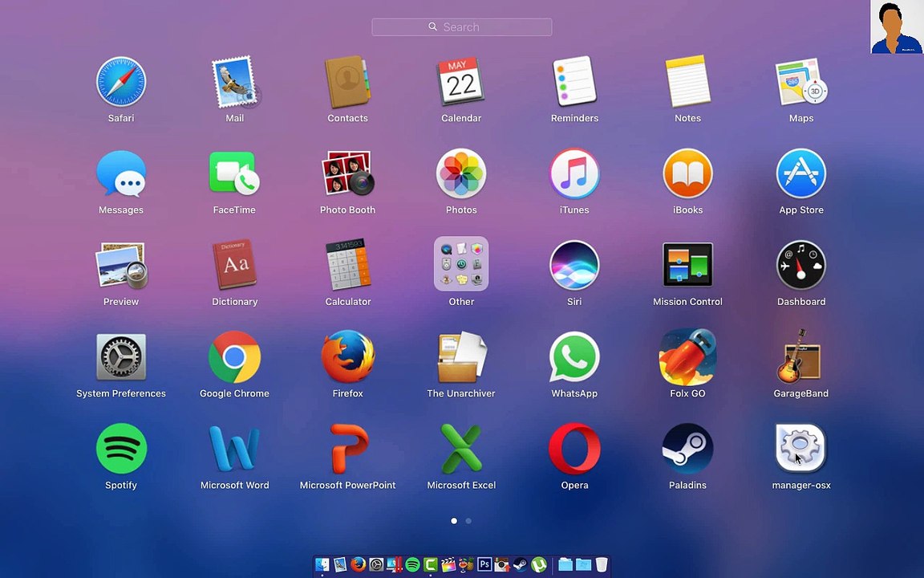Launch the Mail app in Launchpad grid
The height and width of the screenshot is (578, 924).
pos(234,82)
